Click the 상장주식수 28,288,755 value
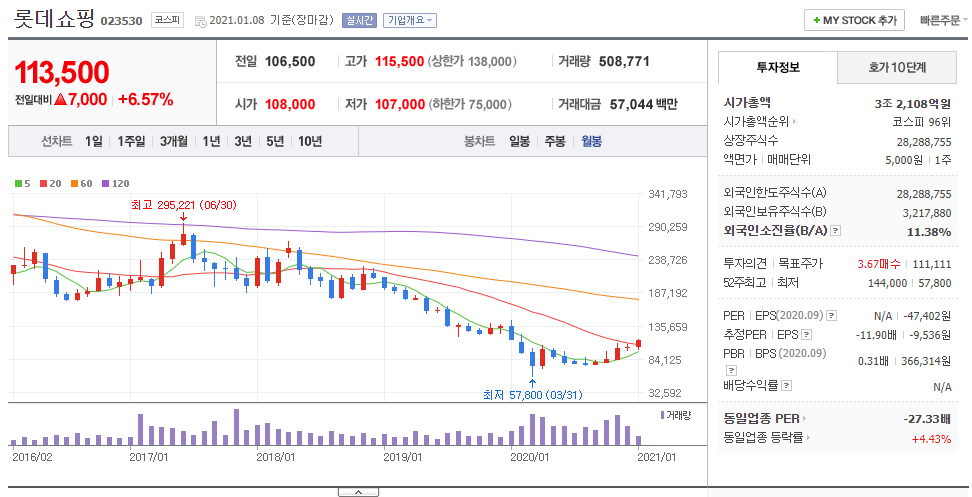This screenshot has width=972, height=497. pos(924,142)
